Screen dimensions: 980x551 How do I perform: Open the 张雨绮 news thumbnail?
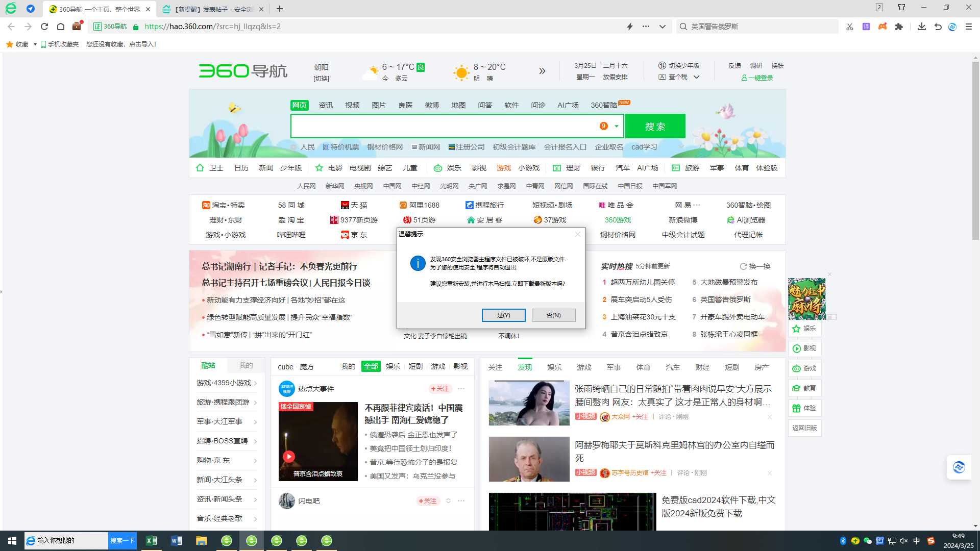(529, 403)
